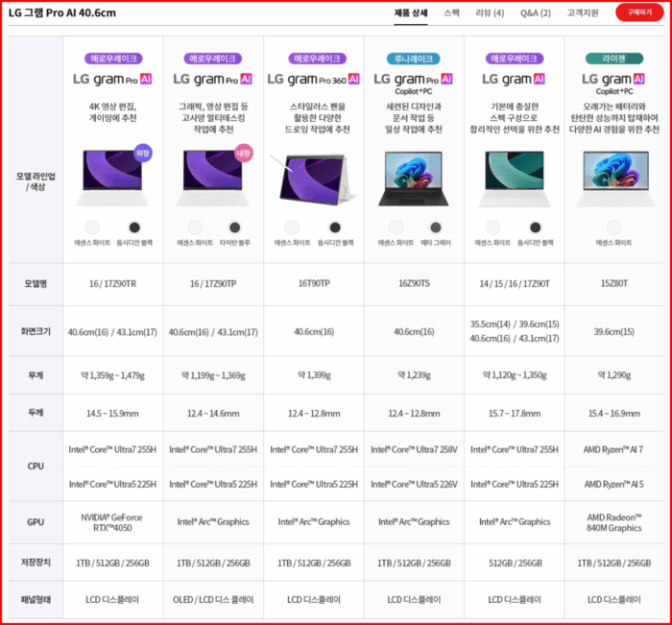Click the model name 16/17Z90TR
672x625 pixels.
click(x=112, y=284)
